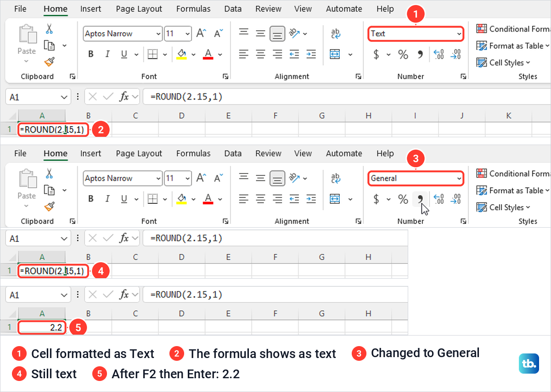
Task: Click the Orientation icon in the top ribbon
Action: point(294,33)
